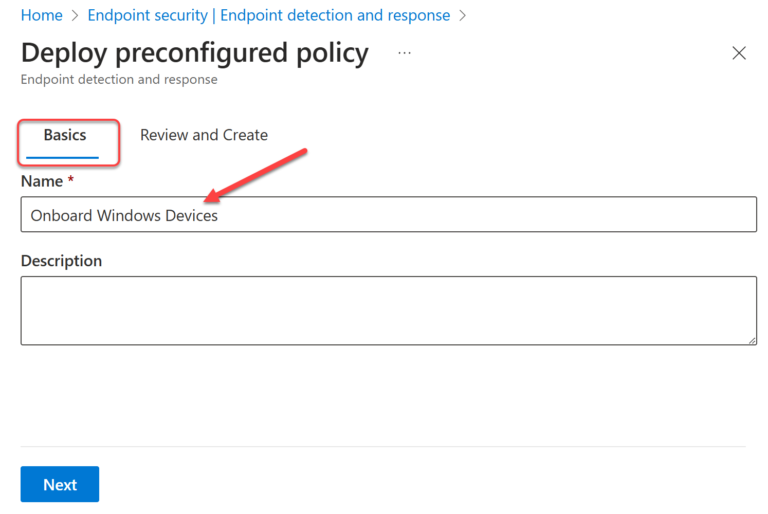Screen dimensions: 768x514
Task: Select the Deploy preconfigured policy heading
Action: pyautogui.click(x=195, y=53)
